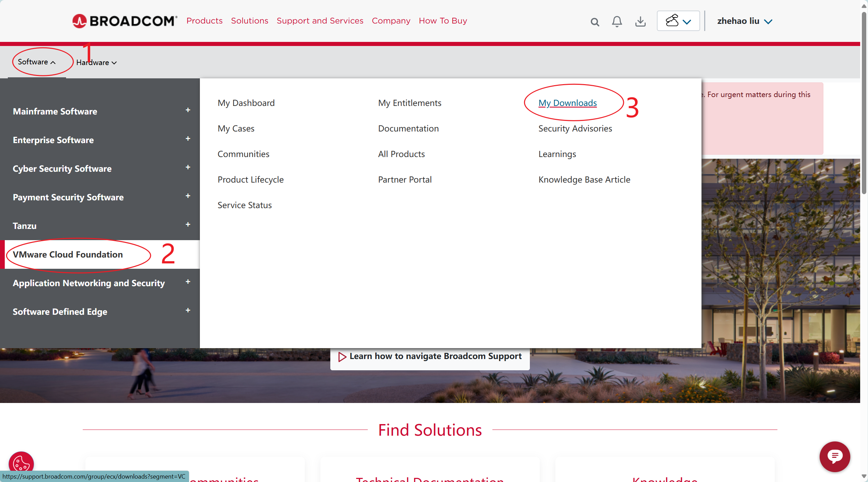Open the My Downloads link
This screenshot has width=868, height=482.
click(567, 102)
